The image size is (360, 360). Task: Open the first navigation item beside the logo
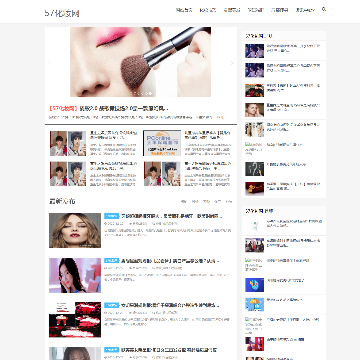coord(184,10)
